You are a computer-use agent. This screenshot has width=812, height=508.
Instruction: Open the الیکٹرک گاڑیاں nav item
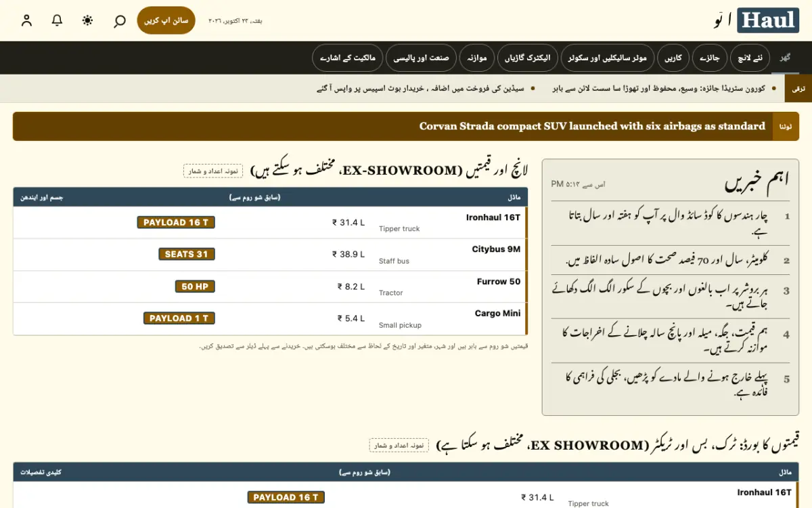pyautogui.click(x=528, y=58)
